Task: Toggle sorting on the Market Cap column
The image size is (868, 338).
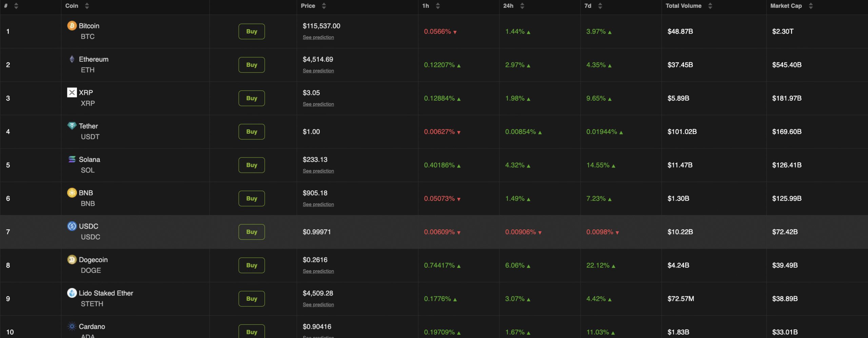Action: (811, 6)
